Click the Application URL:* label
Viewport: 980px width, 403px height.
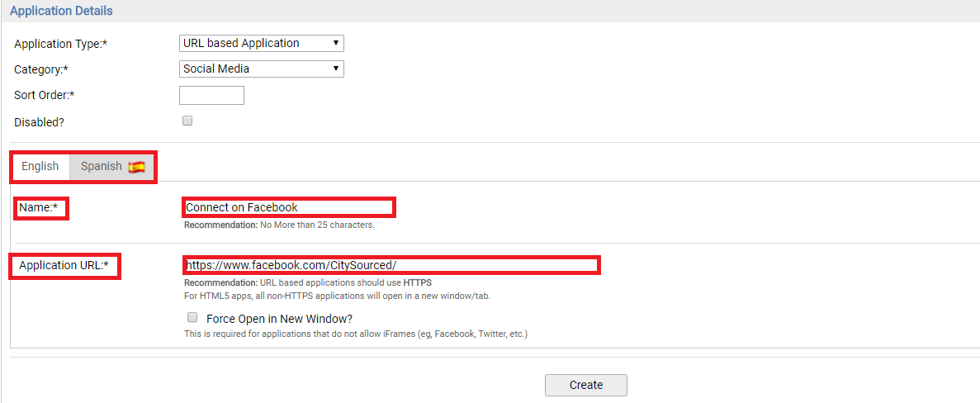tap(64, 265)
